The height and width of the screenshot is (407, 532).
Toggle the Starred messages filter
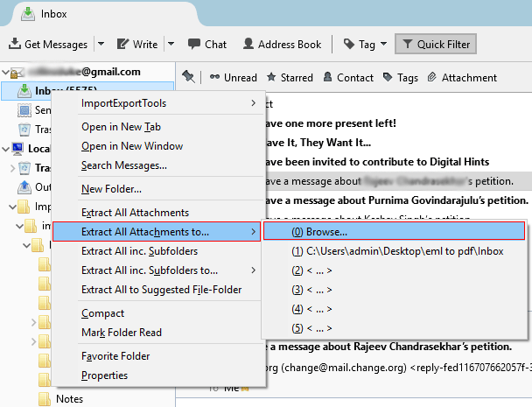click(x=290, y=77)
